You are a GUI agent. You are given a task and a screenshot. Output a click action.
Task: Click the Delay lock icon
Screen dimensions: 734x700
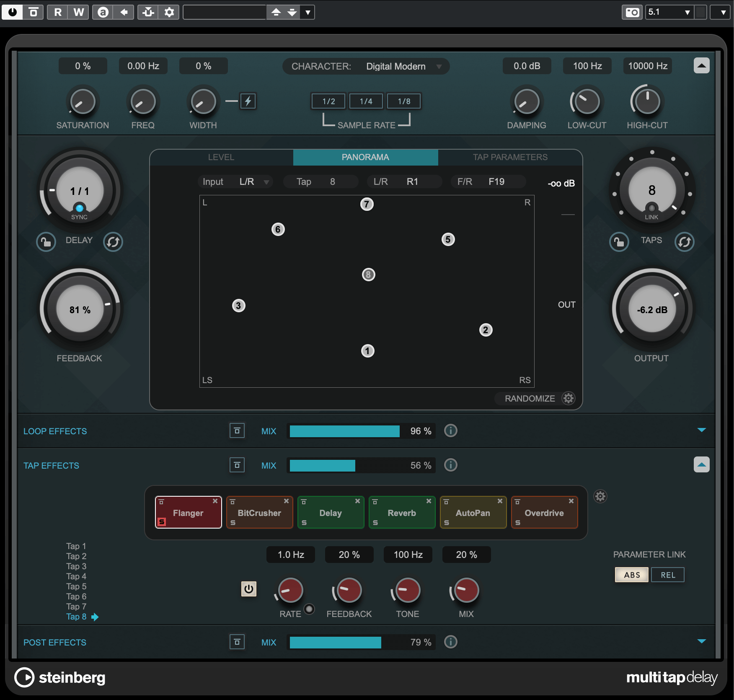[46, 242]
